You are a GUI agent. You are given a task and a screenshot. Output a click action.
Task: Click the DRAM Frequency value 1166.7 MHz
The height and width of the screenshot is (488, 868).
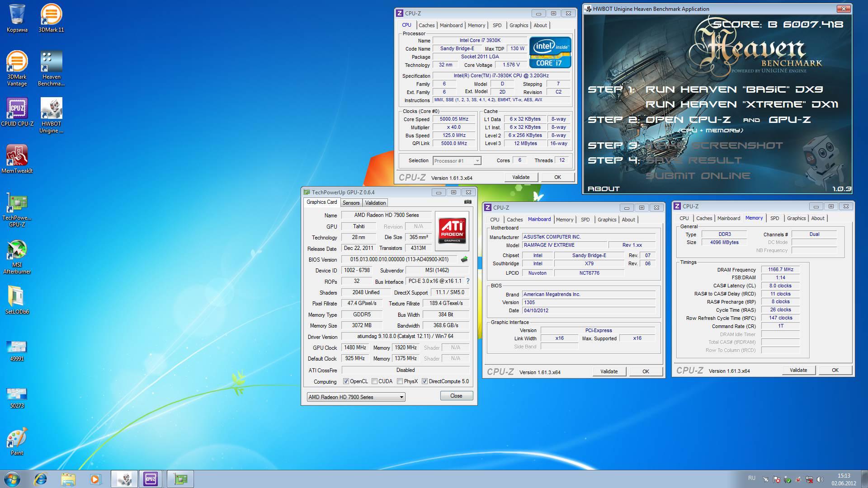(781, 270)
